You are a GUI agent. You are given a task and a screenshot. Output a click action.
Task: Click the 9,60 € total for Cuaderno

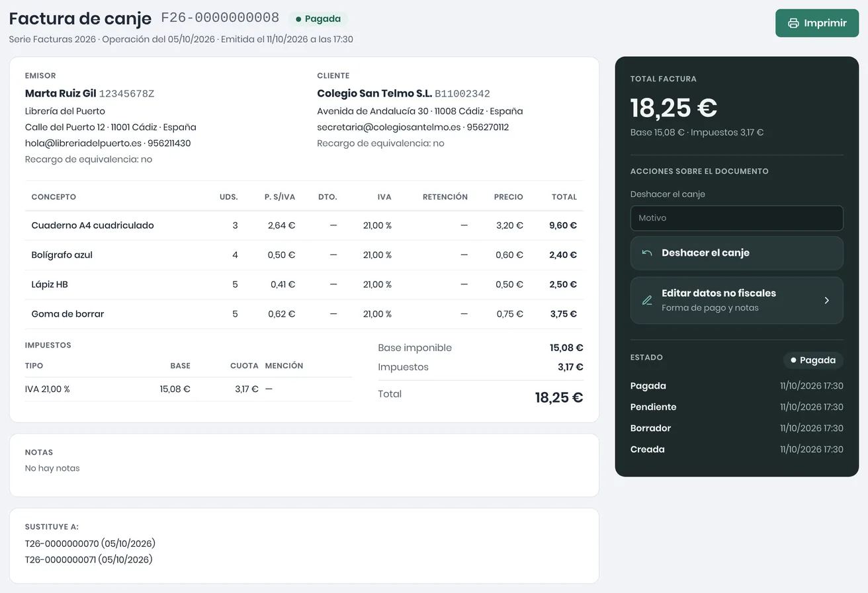pyautogui.click(x=563, y=225)
